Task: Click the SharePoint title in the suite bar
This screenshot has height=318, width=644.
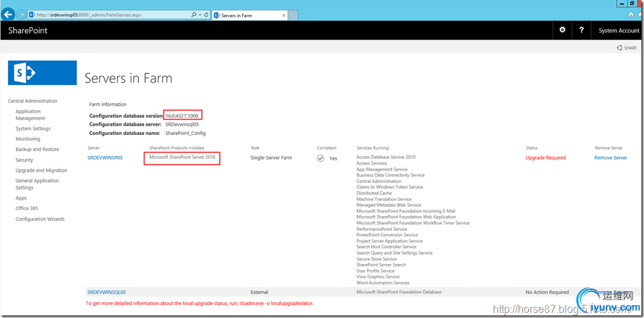Action: (x=28, y=30)
